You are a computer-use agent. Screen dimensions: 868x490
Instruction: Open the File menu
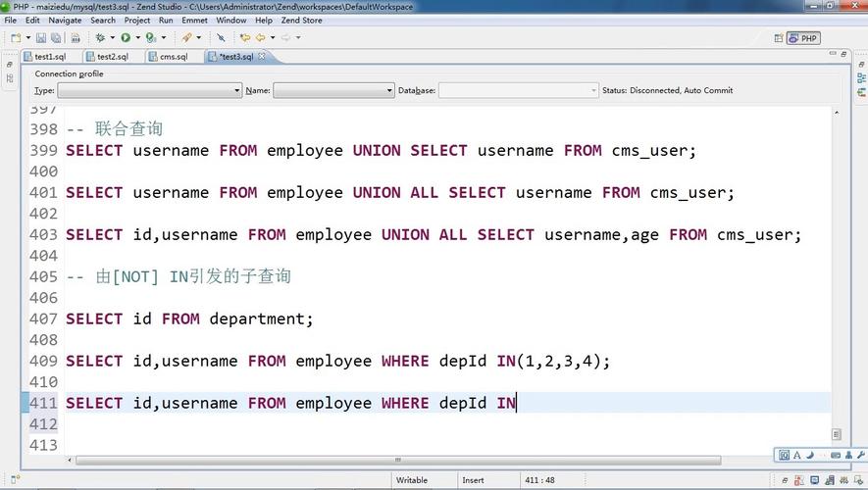tap(11, 20)
